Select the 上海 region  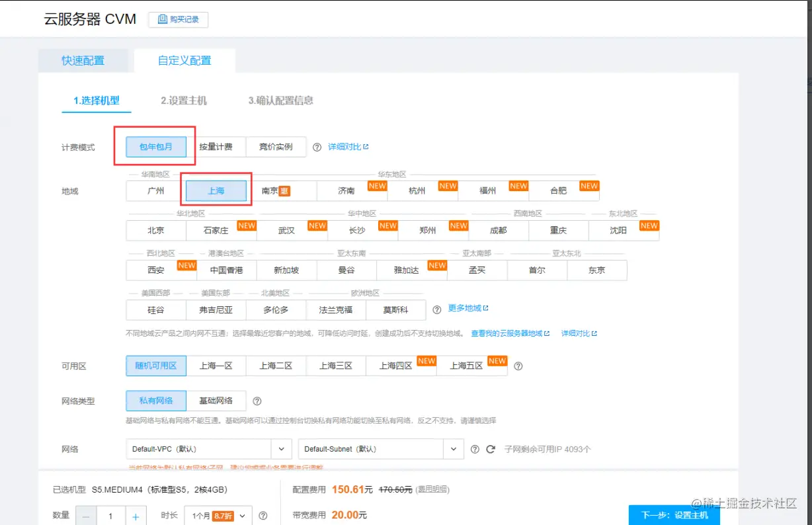[x=216, y=190]
